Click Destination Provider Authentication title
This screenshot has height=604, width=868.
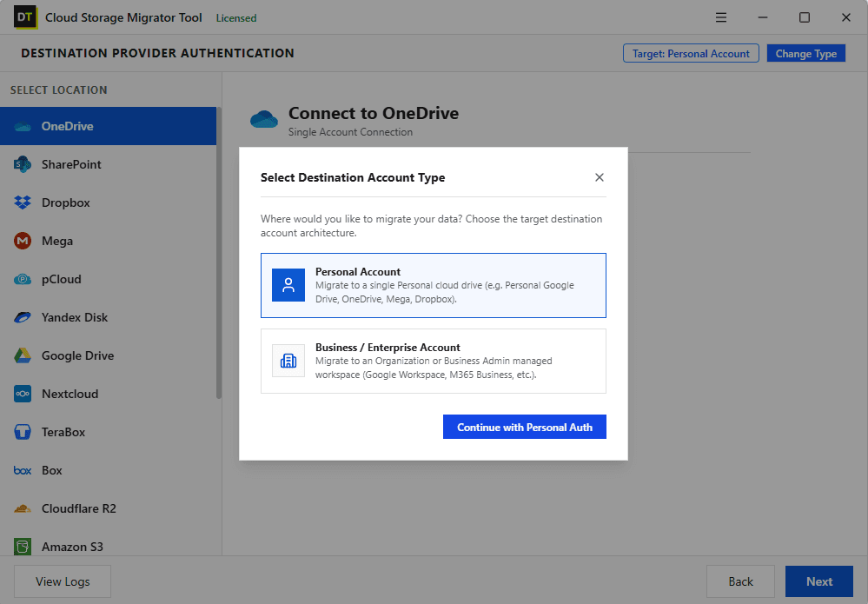[158, 53]
